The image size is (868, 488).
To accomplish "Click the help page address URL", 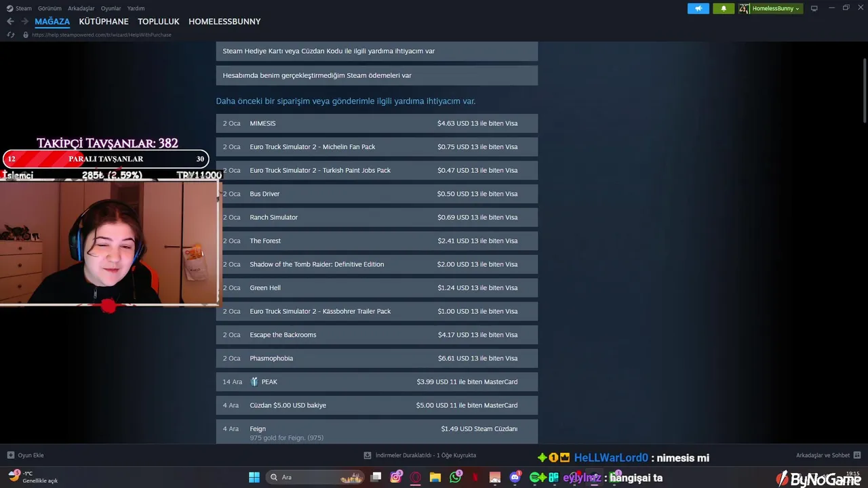I will click(102, 35).
